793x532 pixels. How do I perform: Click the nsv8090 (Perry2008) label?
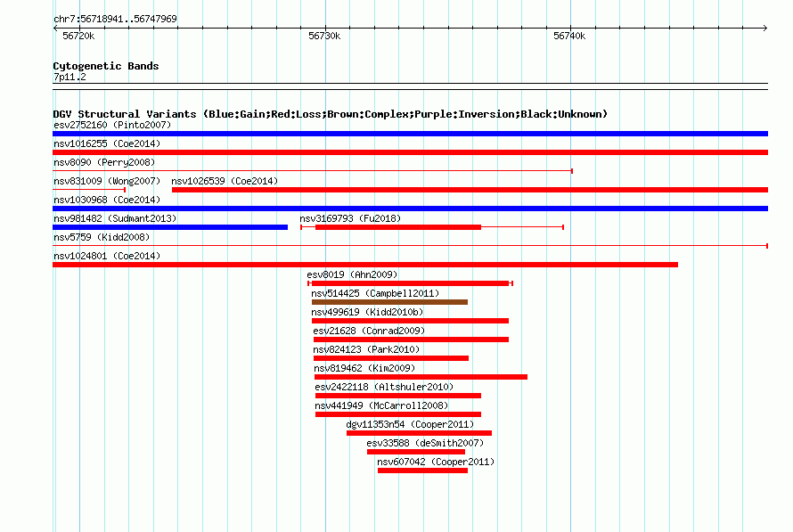104,162
